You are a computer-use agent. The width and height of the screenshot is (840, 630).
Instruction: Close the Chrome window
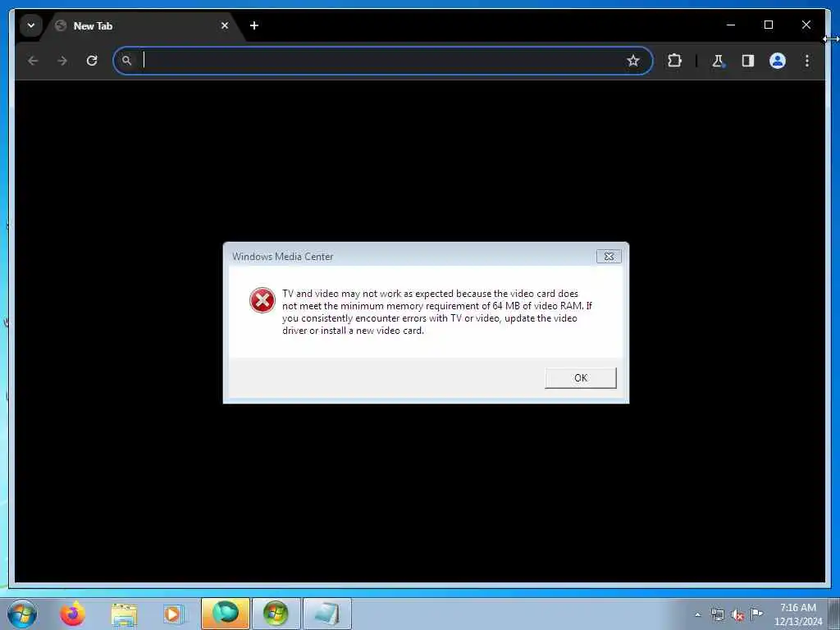coord(806,25)
